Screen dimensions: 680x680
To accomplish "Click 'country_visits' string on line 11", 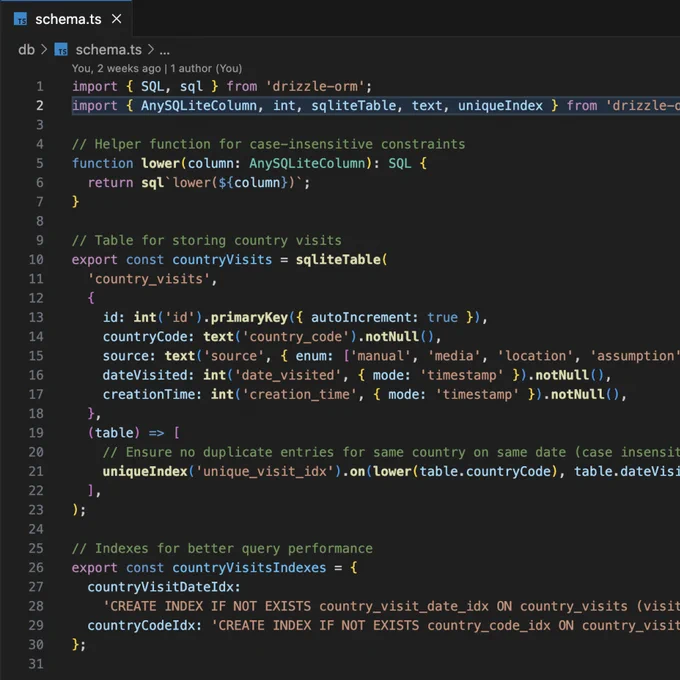I will [149, 279].
